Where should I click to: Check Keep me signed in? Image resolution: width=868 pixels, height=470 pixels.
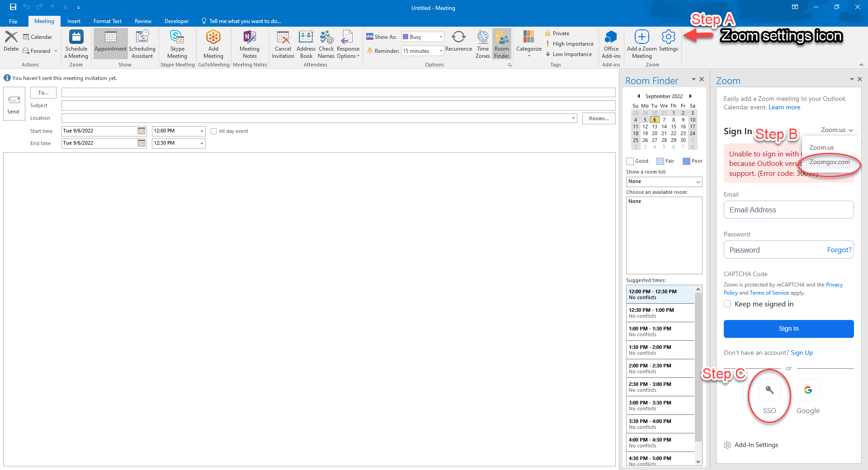tap(727, 304)
